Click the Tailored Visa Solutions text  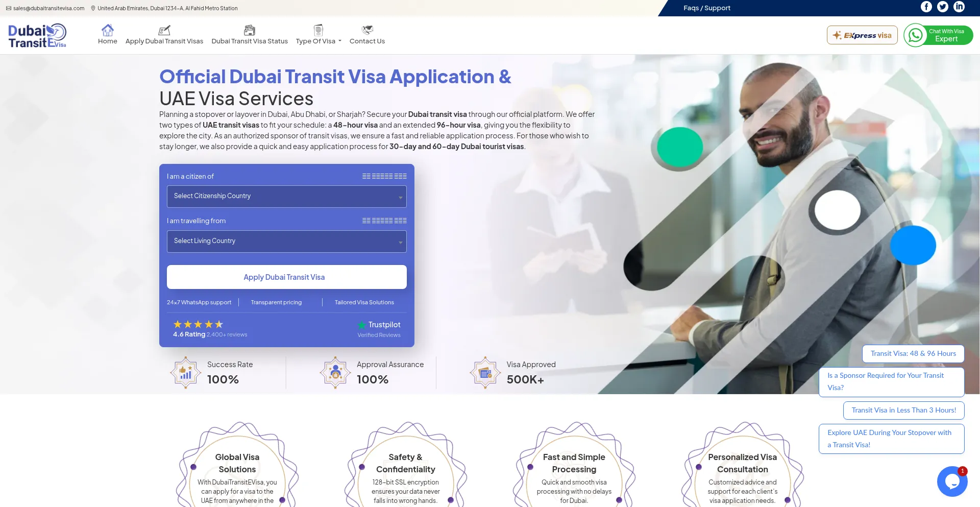click(364, 303)
